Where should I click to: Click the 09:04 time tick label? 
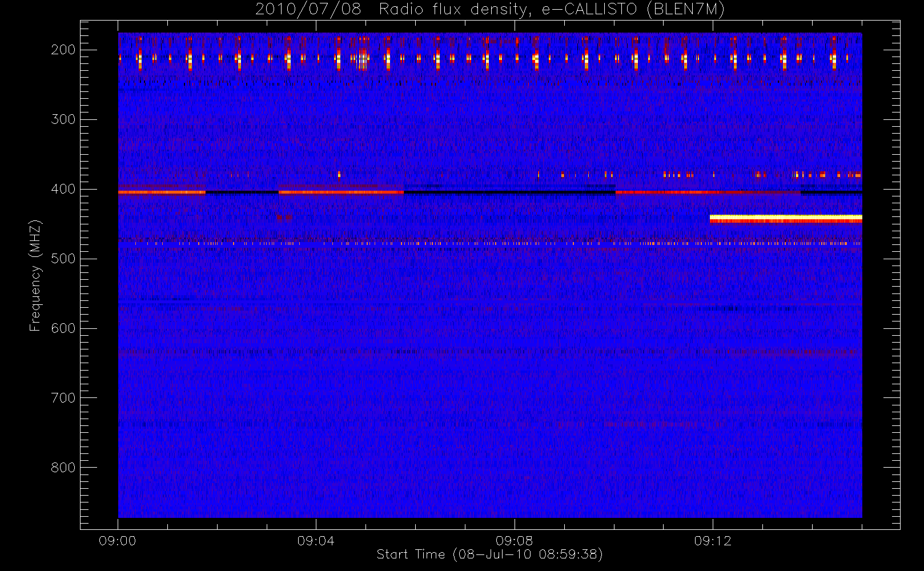tap(316, 541)
